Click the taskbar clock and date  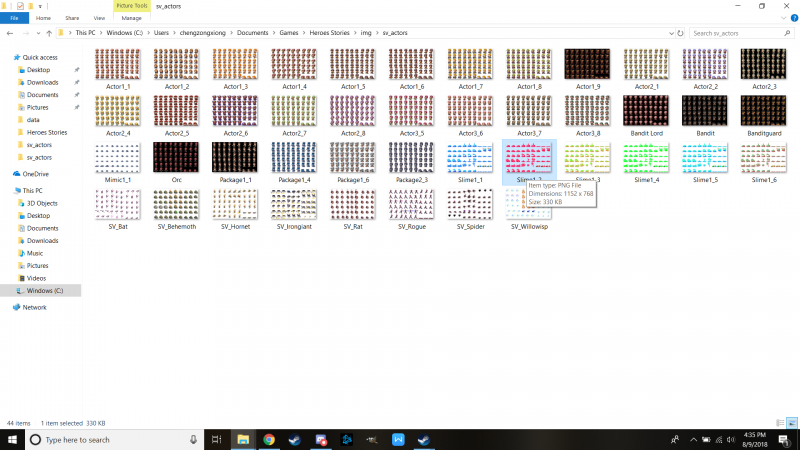[755, 440]
